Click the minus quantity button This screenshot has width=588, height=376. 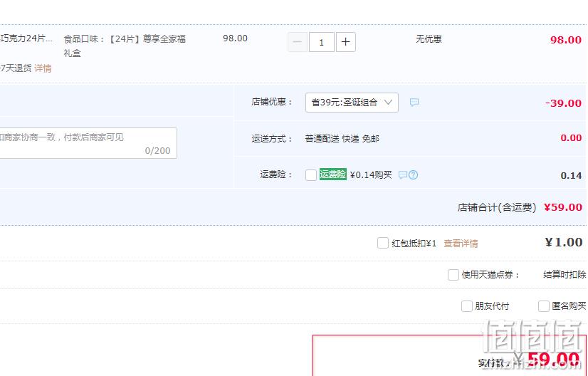[298, 42]
